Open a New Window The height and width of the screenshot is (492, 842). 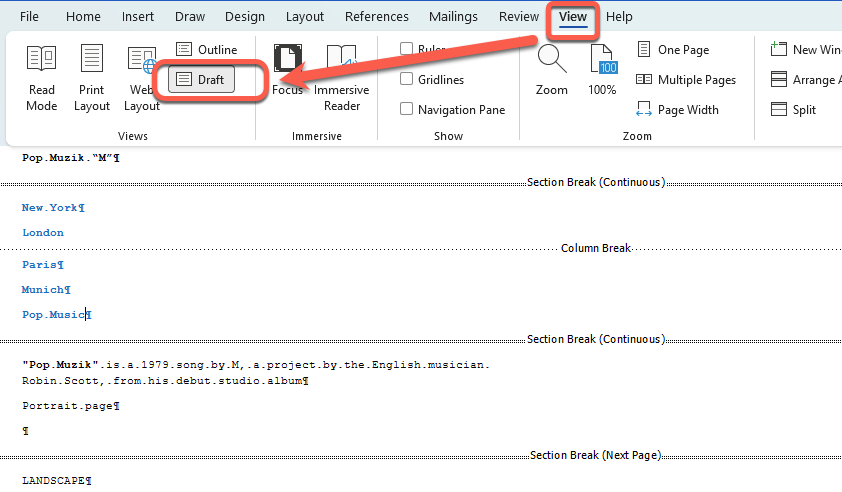(x=805, y=49)
